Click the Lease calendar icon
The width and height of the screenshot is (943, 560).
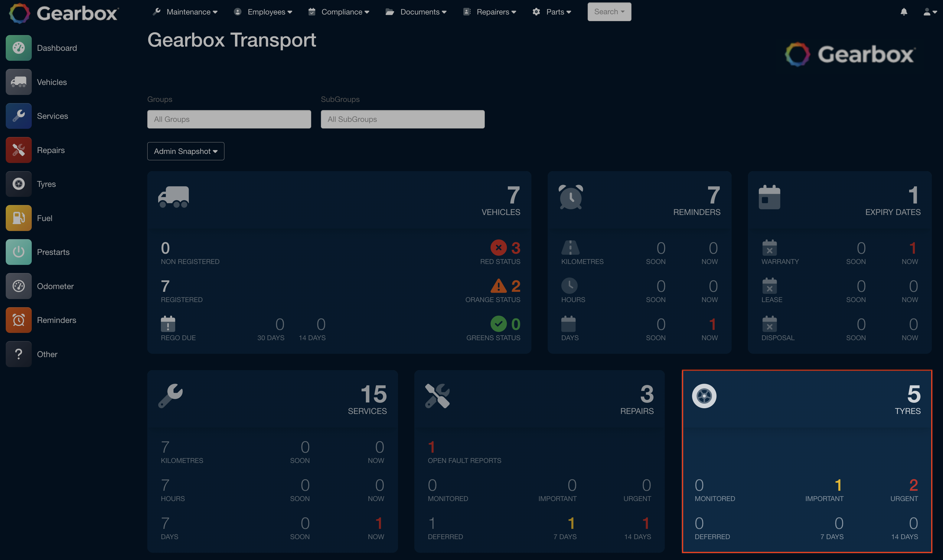(769, 286)
